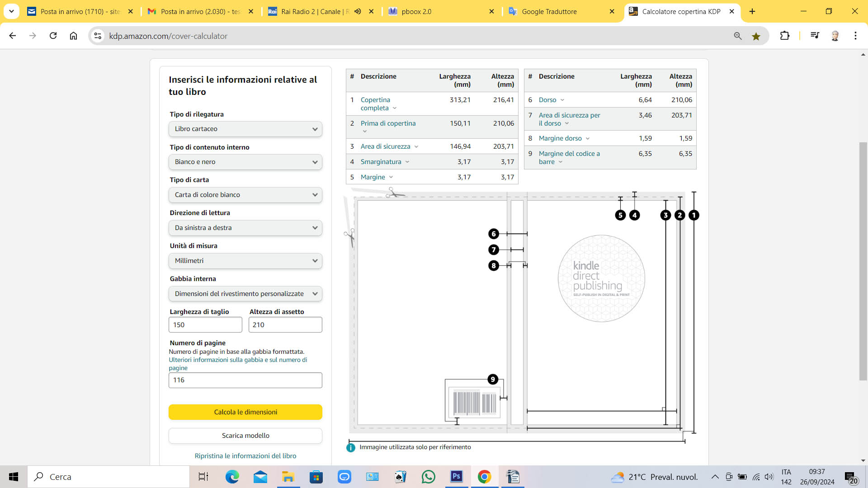The image size is (868, 488).
Task: Click the Altezza di assetto input field
Action: pos(285,325)
